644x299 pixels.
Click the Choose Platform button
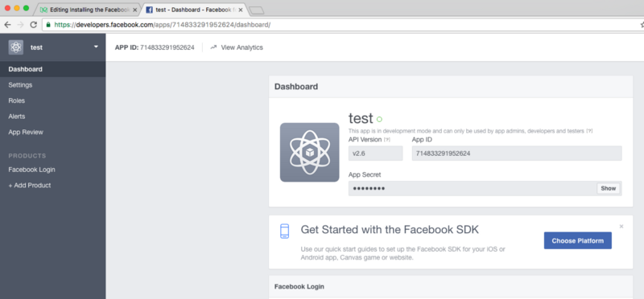click(577, 241)
